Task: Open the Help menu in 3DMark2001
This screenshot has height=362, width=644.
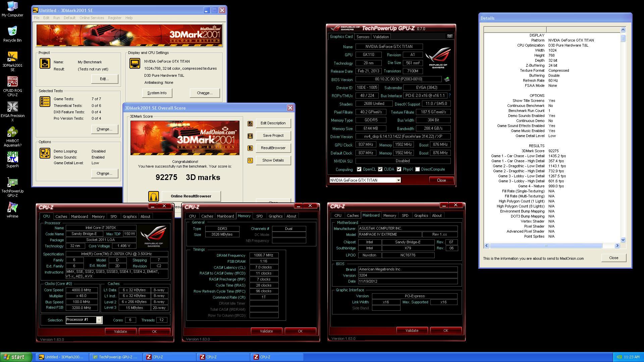Action: pyautogui.click(x=129, y=18)
